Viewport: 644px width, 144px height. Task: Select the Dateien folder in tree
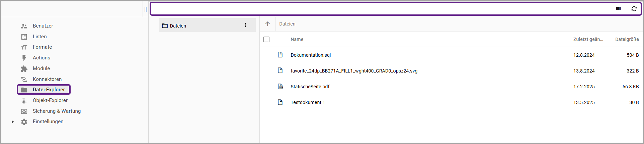(x=178, y=26)
